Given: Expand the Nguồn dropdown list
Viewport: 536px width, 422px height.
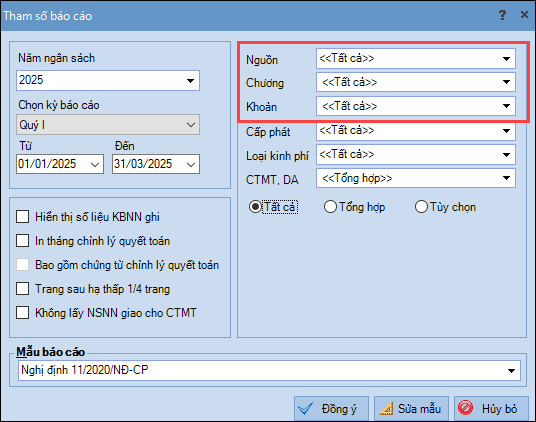Looking at the screenshot, I should coord(416,59).
